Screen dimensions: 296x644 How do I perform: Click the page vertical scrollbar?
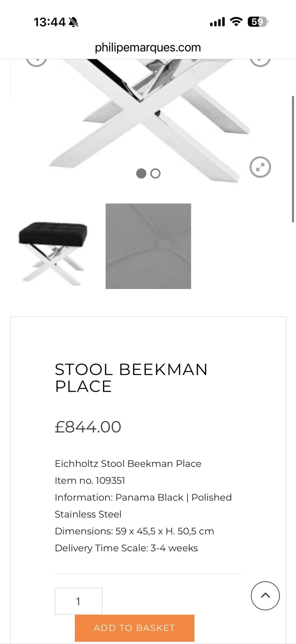293,159
